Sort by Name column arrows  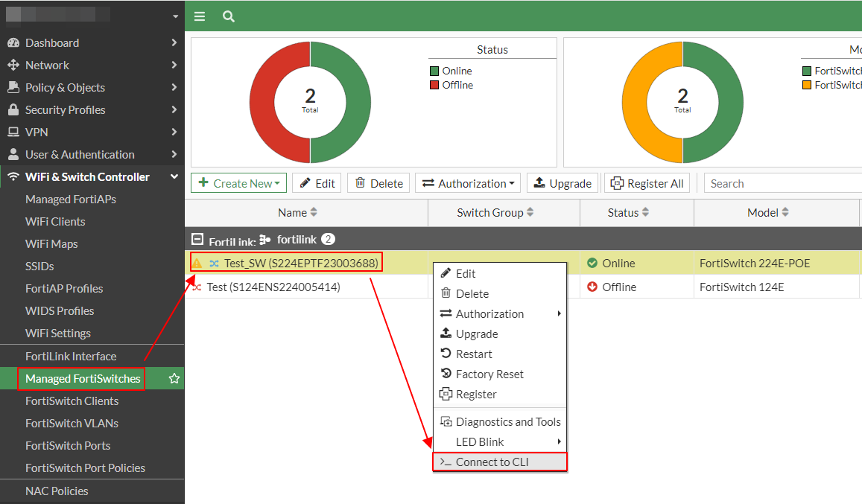[314, 212]
